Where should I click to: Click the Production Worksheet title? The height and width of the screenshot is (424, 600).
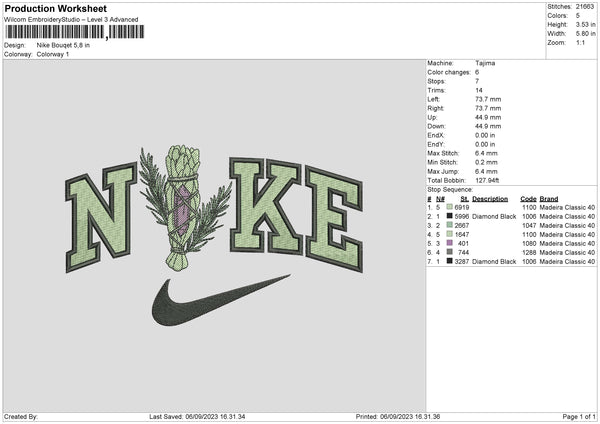tap(56, 8)
